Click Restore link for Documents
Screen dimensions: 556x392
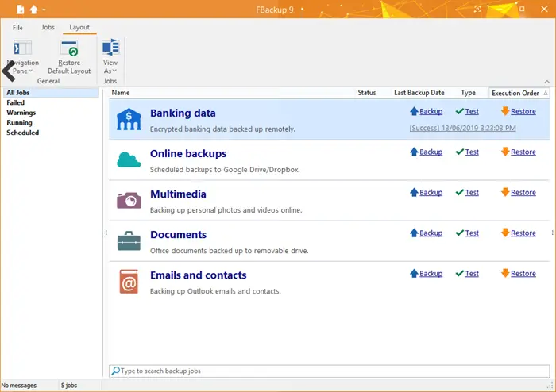(x=523, y=233)
